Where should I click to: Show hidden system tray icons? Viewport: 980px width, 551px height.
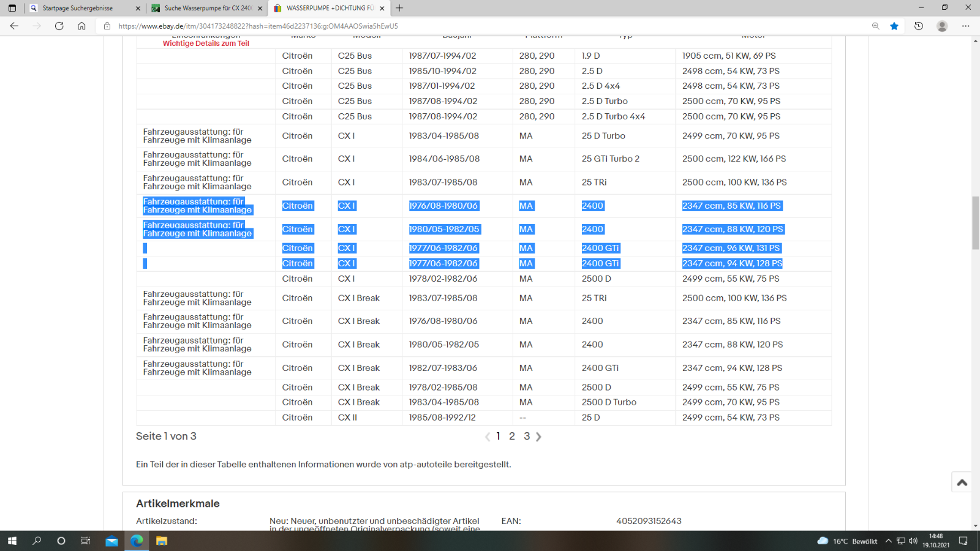889,541
